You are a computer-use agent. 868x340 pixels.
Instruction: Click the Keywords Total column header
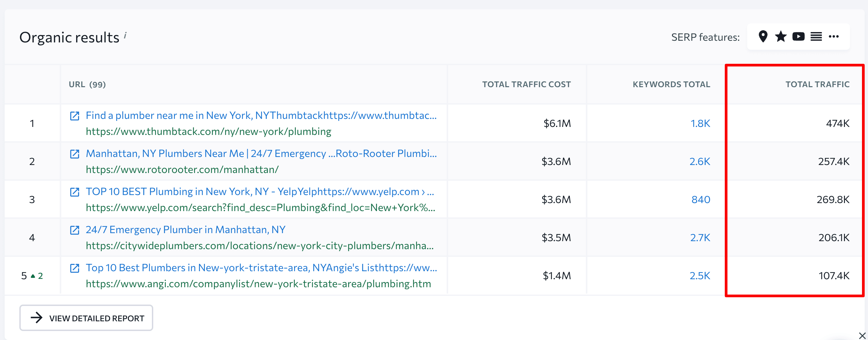pos(671,84)
